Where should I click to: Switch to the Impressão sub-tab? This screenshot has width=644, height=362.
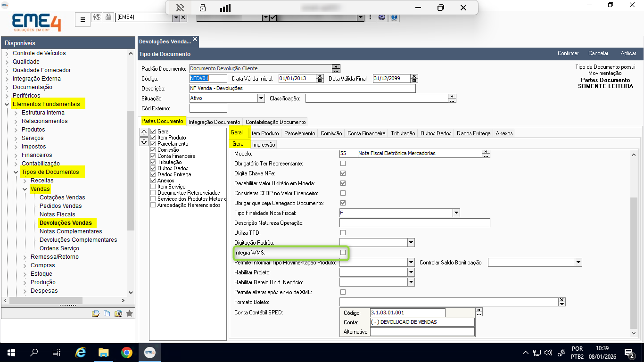pyautogui.click(x=264, y=145)
